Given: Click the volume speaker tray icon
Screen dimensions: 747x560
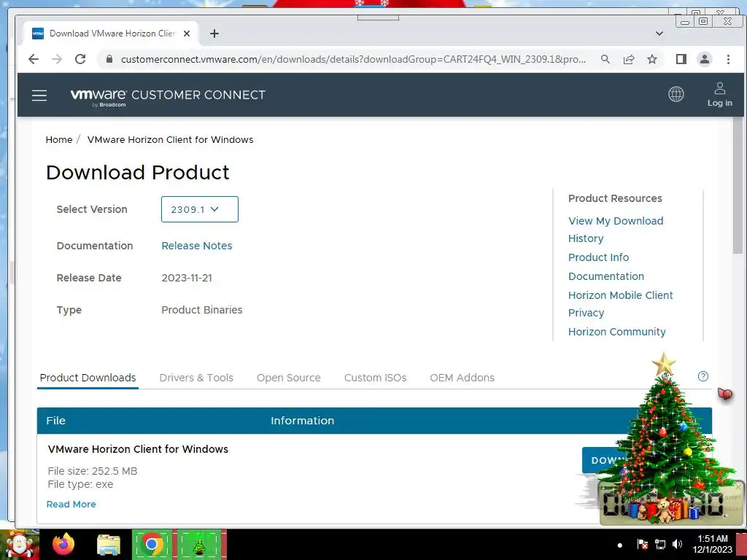Looking at the screenshot, I should 677,544.
